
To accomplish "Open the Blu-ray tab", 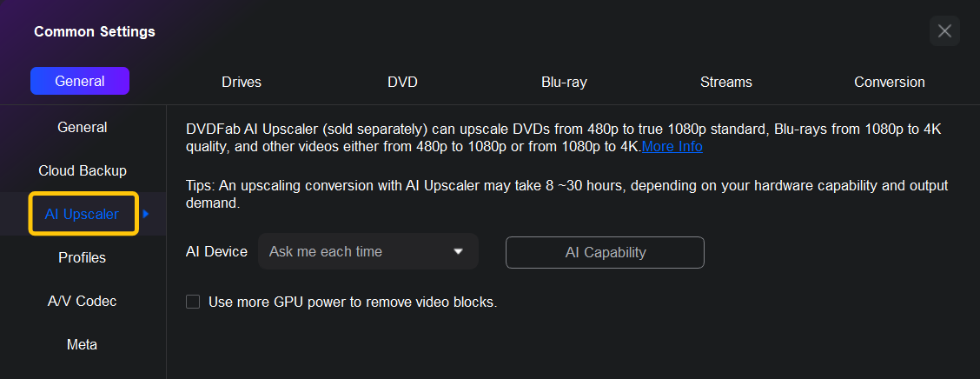I will click(x=564, y=82).
